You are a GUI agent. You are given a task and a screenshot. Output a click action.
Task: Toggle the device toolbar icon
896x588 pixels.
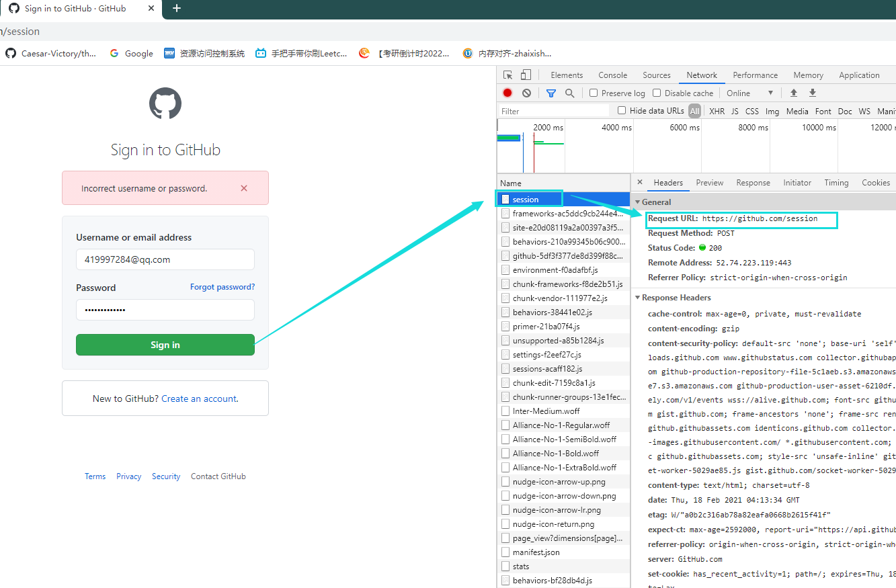pyautogui.click(x=526, y=75)
